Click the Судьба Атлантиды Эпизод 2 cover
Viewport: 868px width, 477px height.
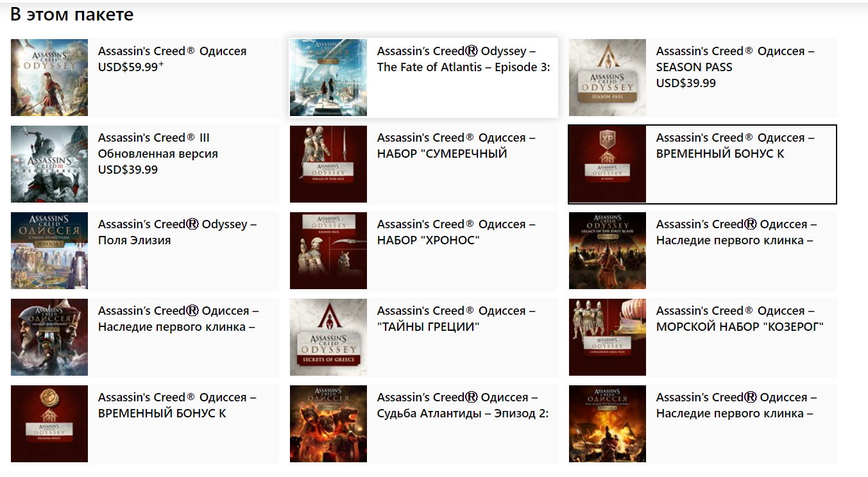pos(328,424)
